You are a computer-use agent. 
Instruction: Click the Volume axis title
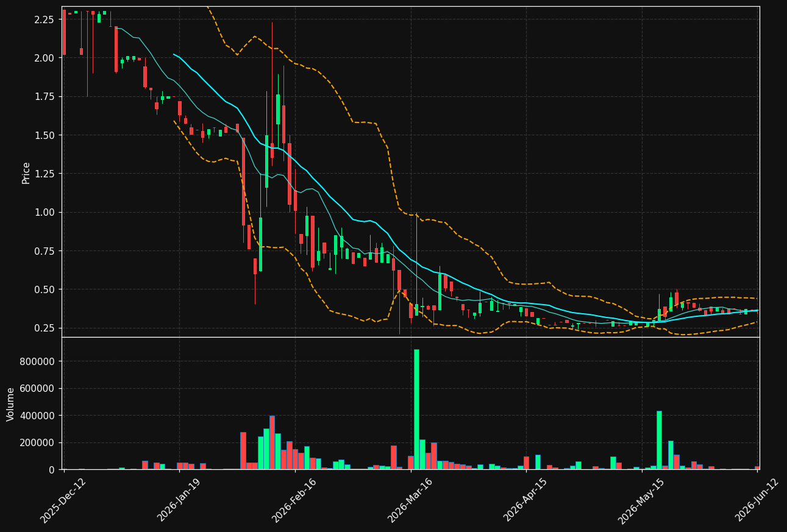(10, 403)
